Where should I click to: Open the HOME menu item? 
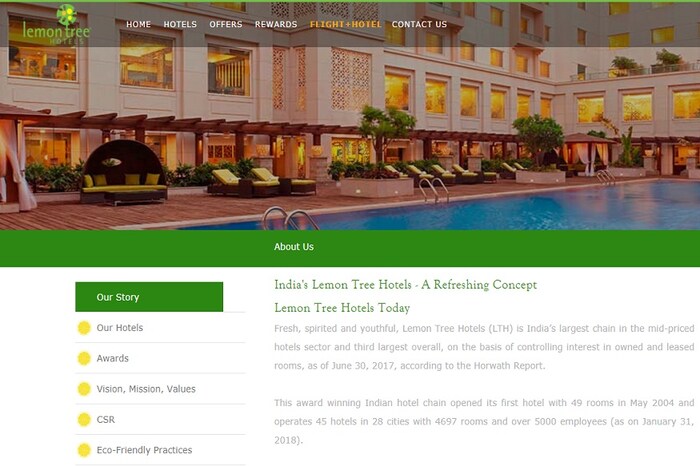[x=138, y=25]
